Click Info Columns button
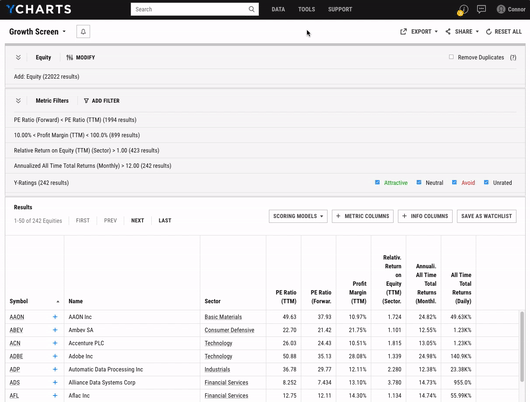Image resolution: width=530 pixels, height=402 pixels. pos(425,216)
